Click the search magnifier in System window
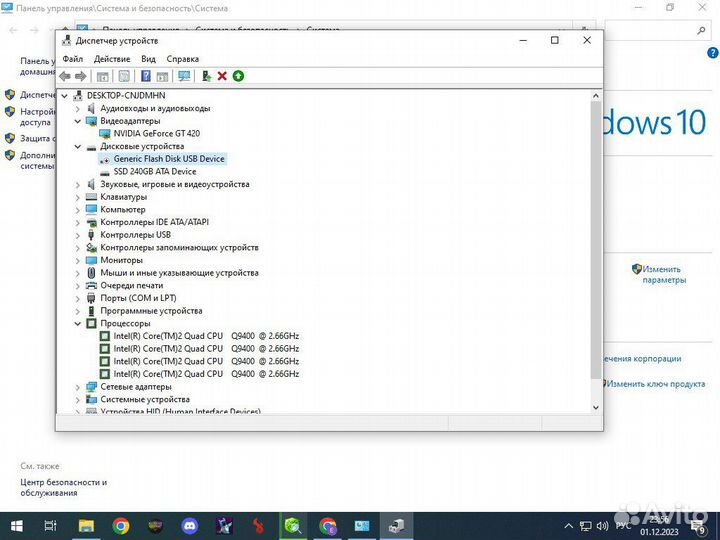The width and height of the screenshot is (720, 540). (x=701, y=31)
